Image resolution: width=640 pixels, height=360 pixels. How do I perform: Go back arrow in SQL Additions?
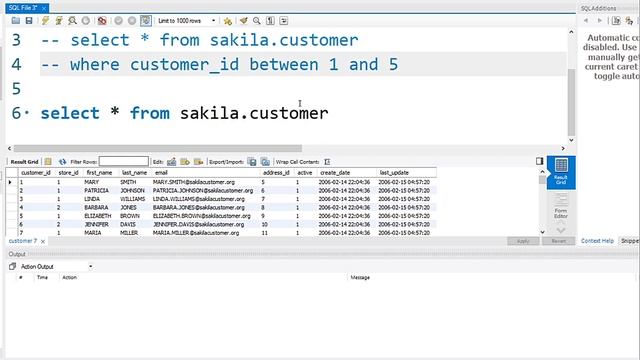586,20
